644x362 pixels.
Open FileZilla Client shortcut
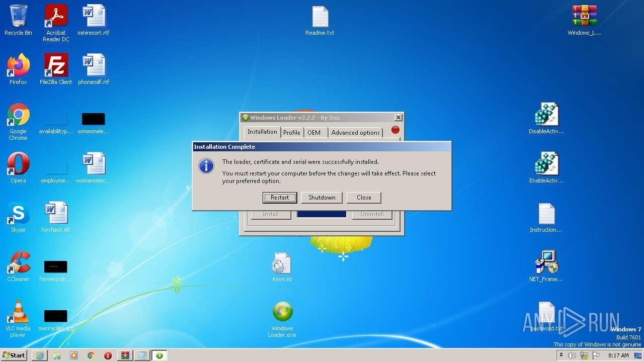(x=56, y=69)
